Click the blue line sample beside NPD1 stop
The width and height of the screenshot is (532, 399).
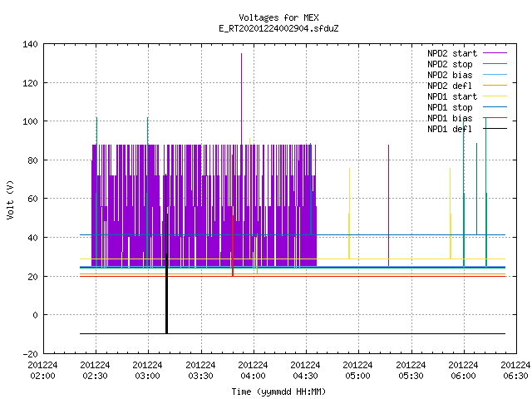495,107
